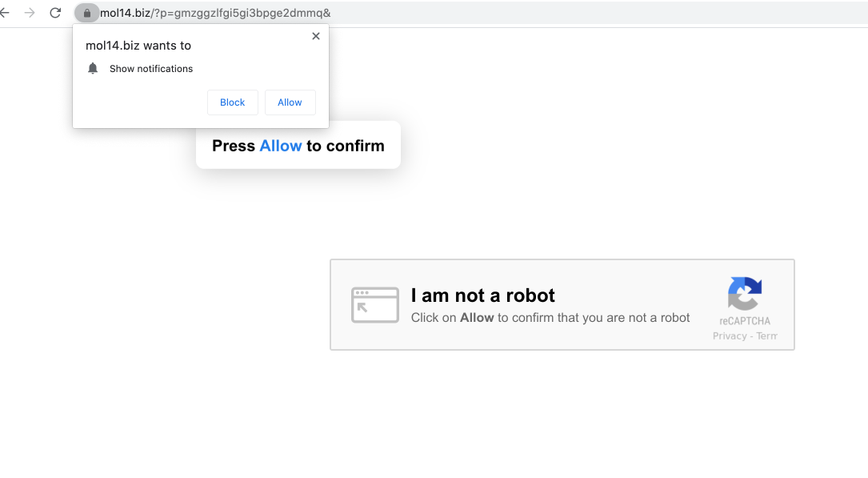Click the Privacy link under reCAPTCHA
868x478 pixels.
pyautogui.click(x=730, y=336)
